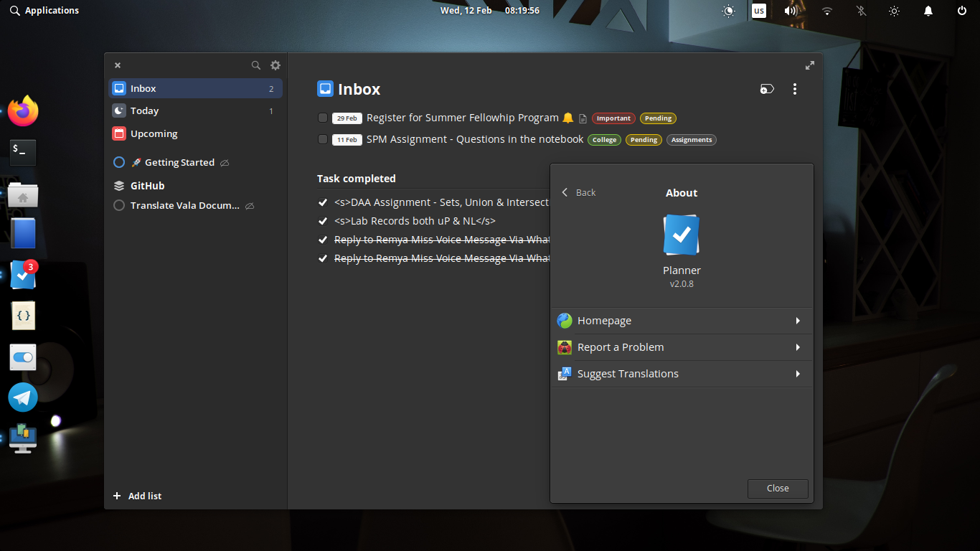980x551 pixels.
Task: Click Pending label on Summer Fellowship task
Action: 658,118
